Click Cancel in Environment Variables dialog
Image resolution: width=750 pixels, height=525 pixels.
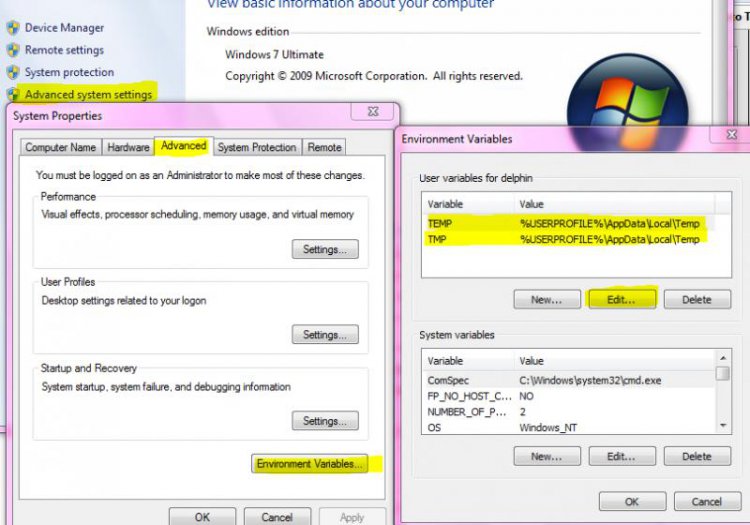707,502
